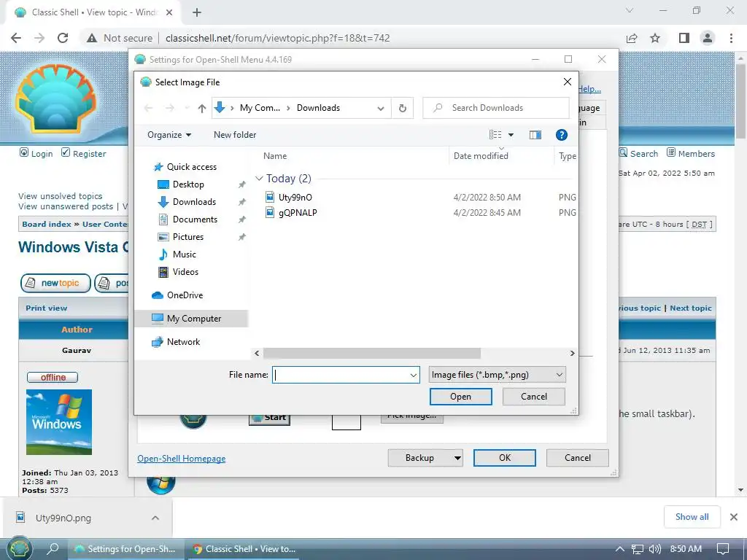
Task: Click the Back arrow in Select Image File dialog
Action: [148, 108]
